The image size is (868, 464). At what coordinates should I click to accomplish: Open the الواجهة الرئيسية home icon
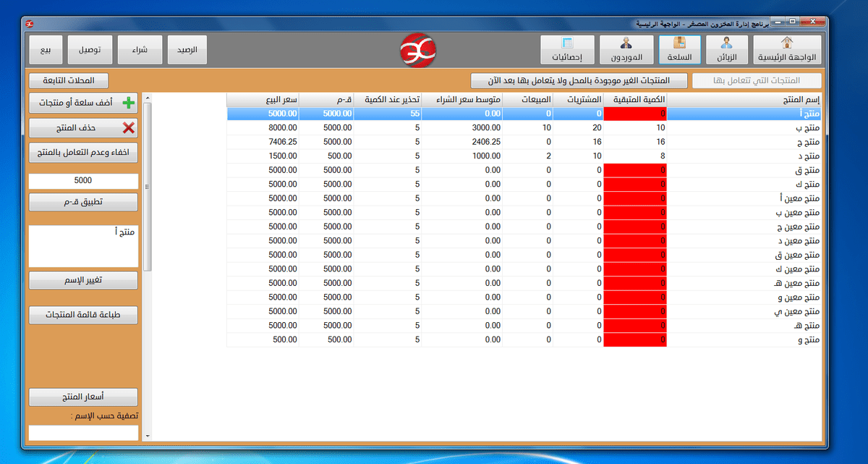787,43
